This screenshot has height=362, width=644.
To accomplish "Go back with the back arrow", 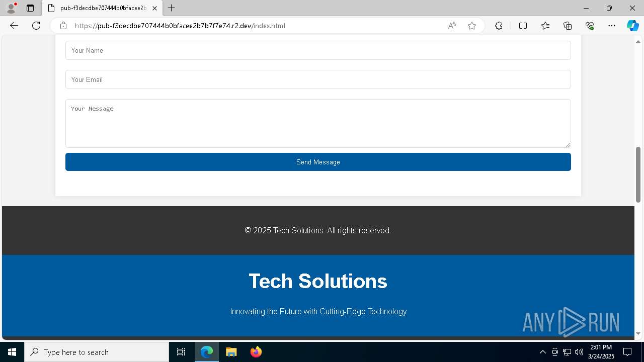I will [14, 26].
